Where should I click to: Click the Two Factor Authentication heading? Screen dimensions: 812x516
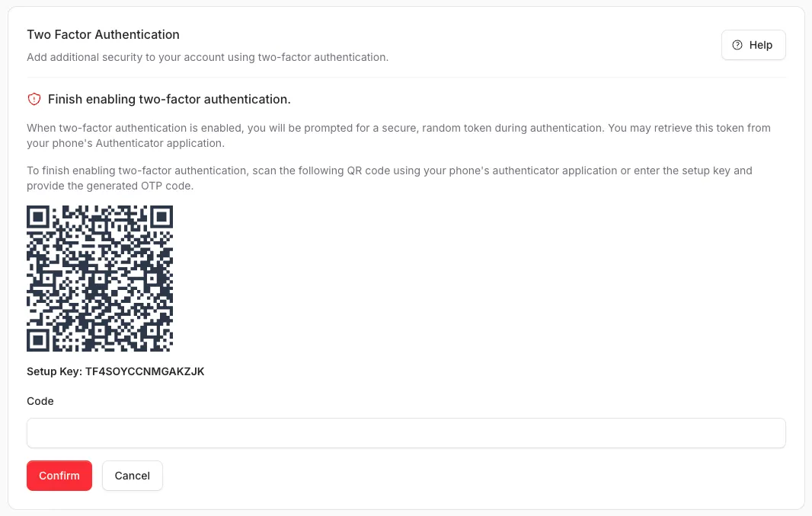(x=103, y=34)
